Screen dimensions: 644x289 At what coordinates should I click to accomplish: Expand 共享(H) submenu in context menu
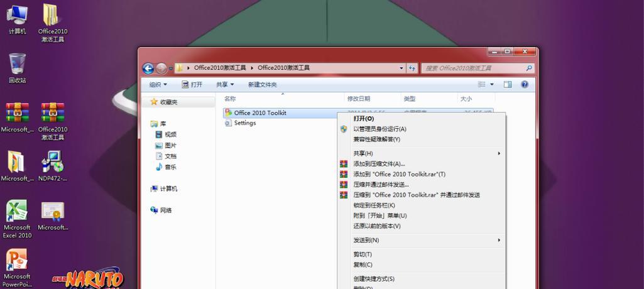pos(422,153)
